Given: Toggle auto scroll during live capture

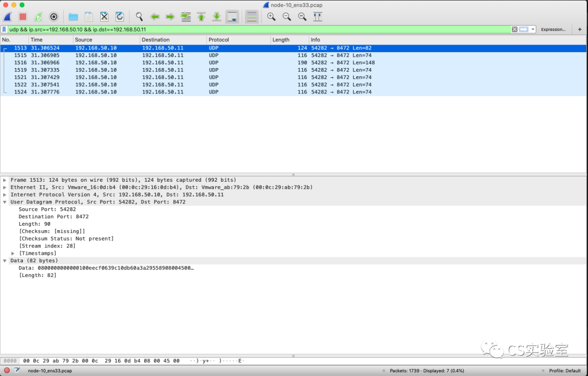Looking at the screenshot, I should (232, 16).
